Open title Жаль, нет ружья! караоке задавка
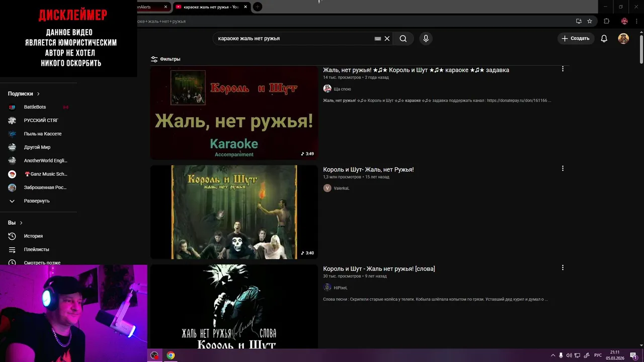The image size is (644, 362). (x=416, y=70)
